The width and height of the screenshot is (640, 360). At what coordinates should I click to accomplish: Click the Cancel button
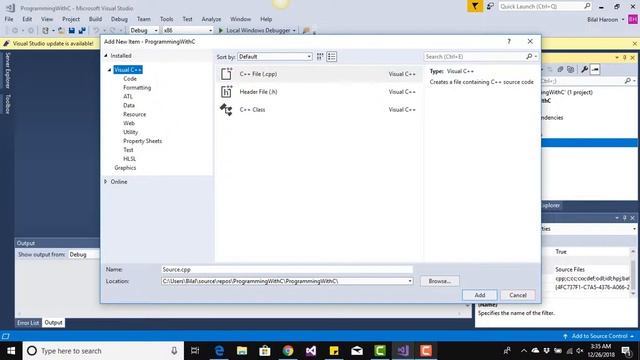518,295
